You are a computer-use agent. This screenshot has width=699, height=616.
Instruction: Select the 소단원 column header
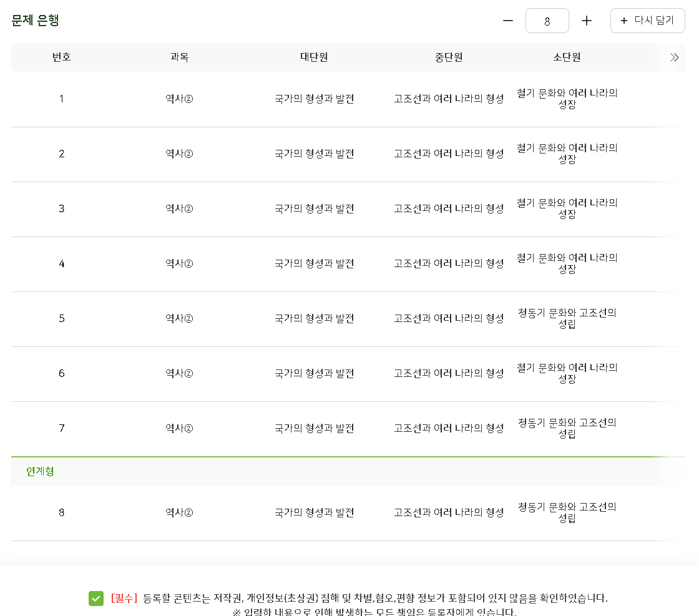pos(567,57)
